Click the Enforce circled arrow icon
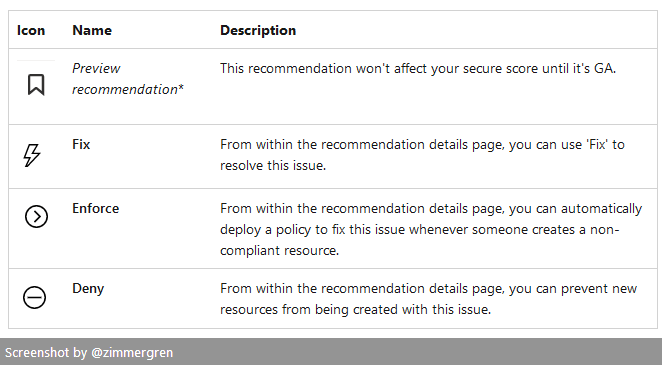The width and height of the screenshot is (662, 365). tap(36, 216)
